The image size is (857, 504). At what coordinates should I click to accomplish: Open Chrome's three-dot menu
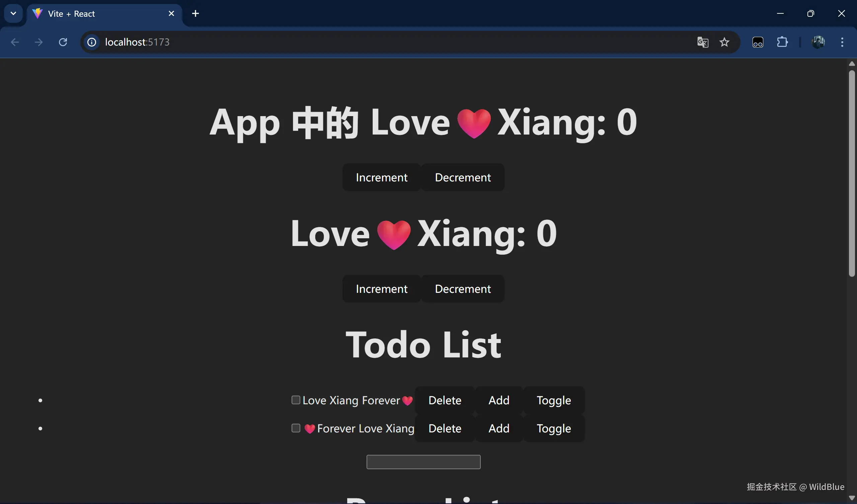842,42
